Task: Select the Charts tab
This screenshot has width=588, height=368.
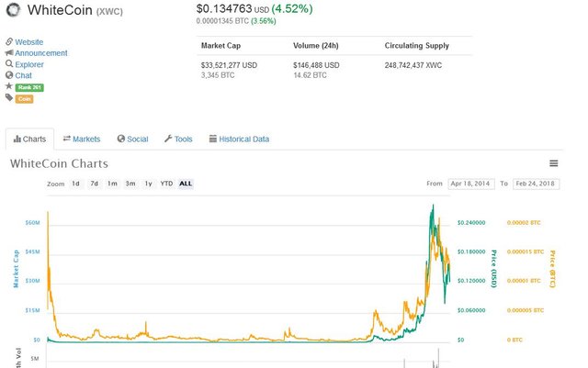Action: point(29,139)
